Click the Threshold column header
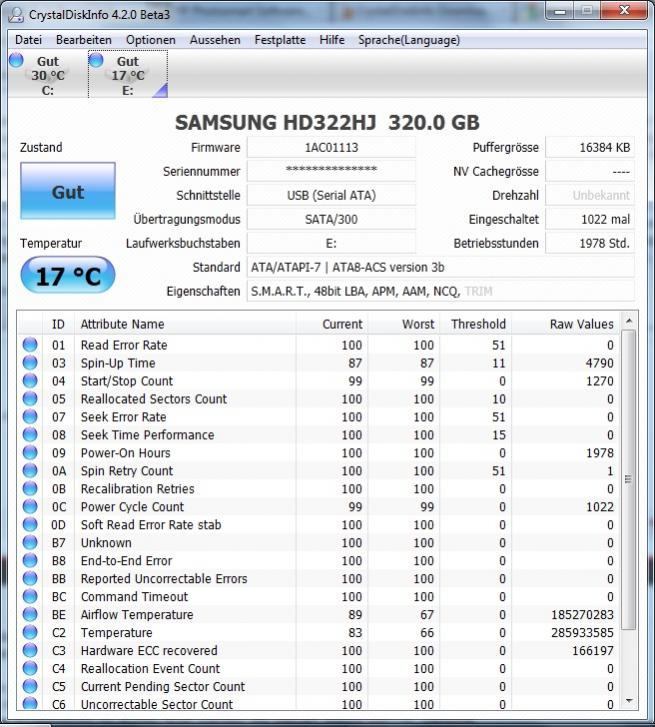655x727 pixels. [475, 324]
